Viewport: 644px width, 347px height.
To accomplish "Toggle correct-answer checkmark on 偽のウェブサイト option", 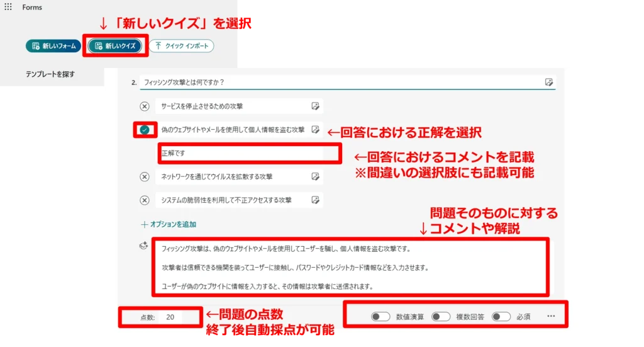I will 145,130.
